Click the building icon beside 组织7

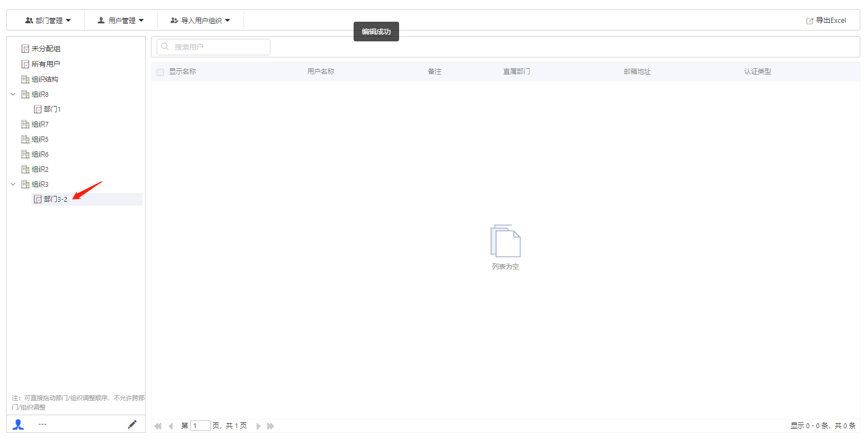[25, 124]
